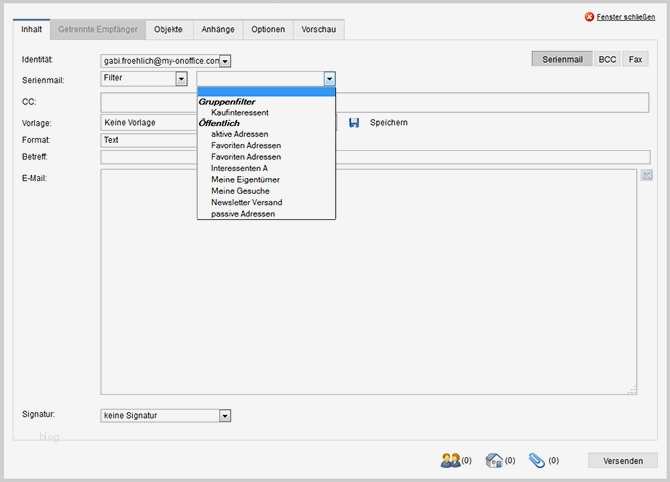
Task: Click the Fenster schließen link
Action: point(626,17)
